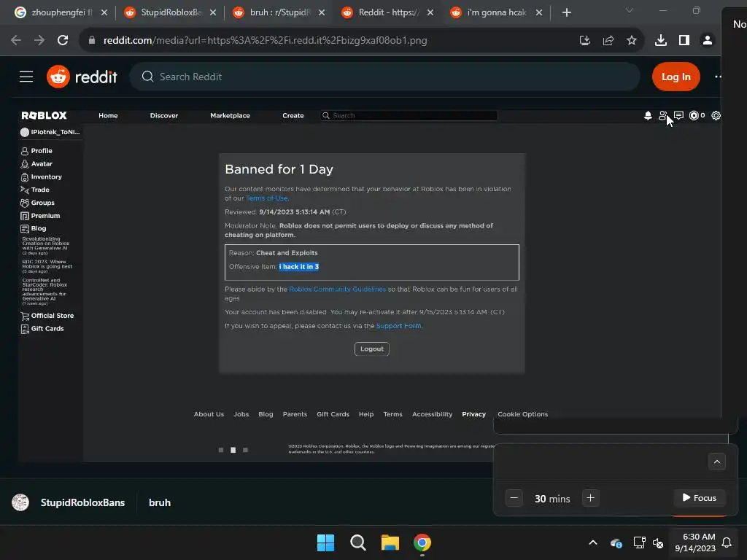Open Blog in Roblox sidebar

34,228
